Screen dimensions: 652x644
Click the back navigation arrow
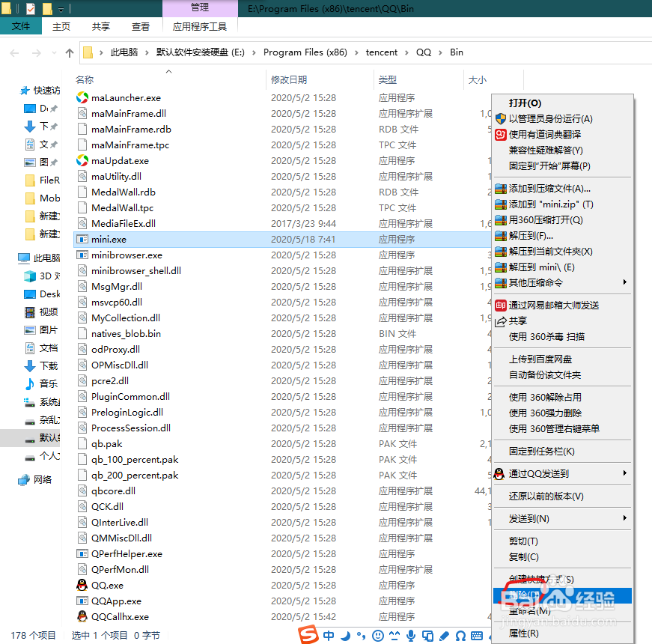(14, 53)
